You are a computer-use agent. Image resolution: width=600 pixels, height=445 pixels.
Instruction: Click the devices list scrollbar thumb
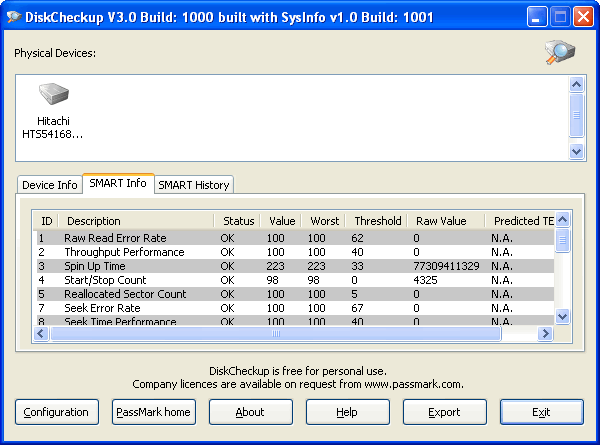[x=576, y=115]
